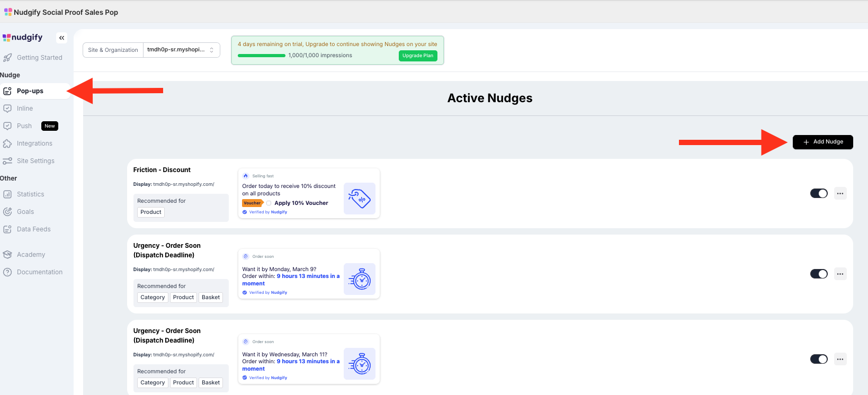The image size is (868, 395).
Task: Toggle off the Wednesday March 11 Order Soon nudge
Action: click(819, 359)
